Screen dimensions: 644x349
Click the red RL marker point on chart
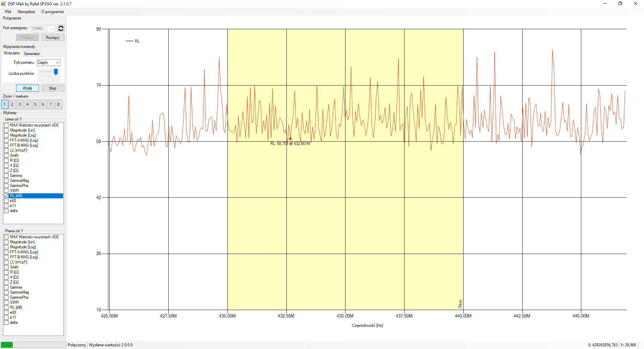[290, 139]
